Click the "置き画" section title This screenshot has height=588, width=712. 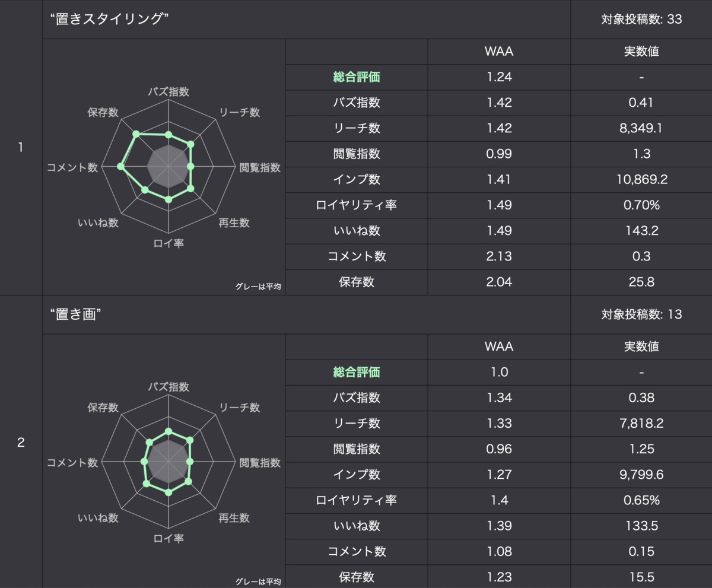tap(74, 314)
